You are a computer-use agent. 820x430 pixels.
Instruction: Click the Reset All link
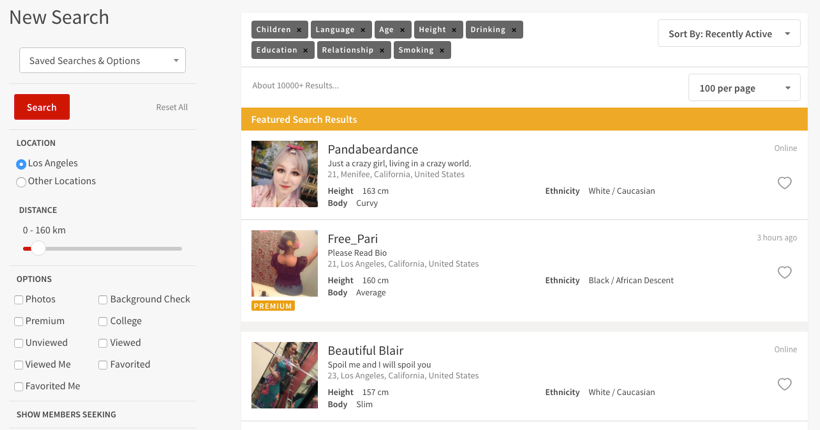point(172,107)
